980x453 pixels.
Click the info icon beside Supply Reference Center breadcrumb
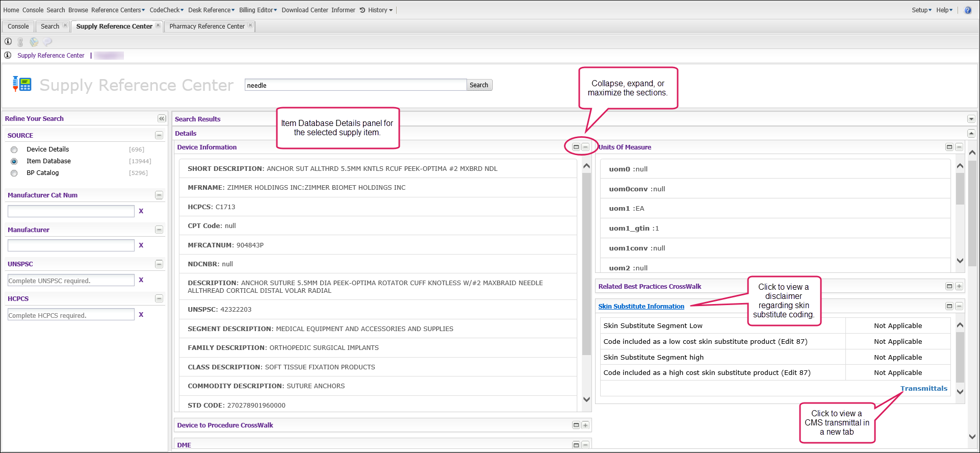click(8, 55)
